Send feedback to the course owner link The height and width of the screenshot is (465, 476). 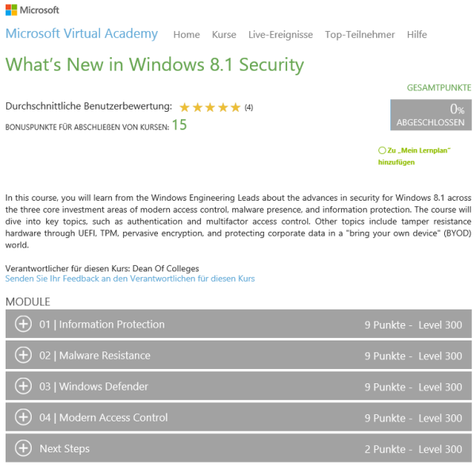click(130, 279)
